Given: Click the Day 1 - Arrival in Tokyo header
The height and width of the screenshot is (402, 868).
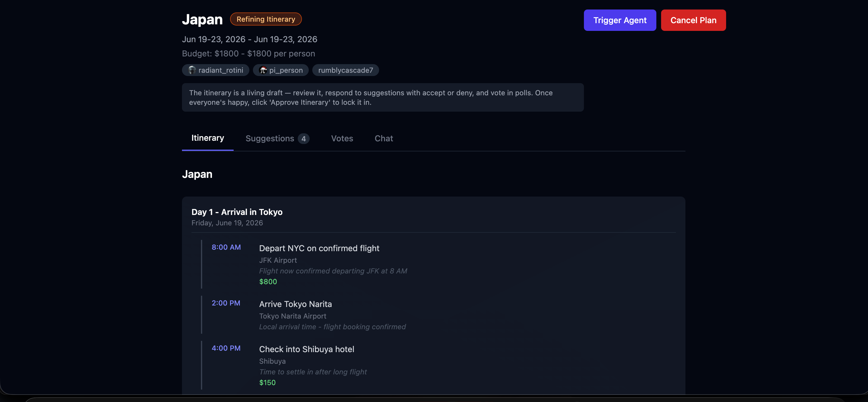Looking at the screenshot, I should pos(237,212).
